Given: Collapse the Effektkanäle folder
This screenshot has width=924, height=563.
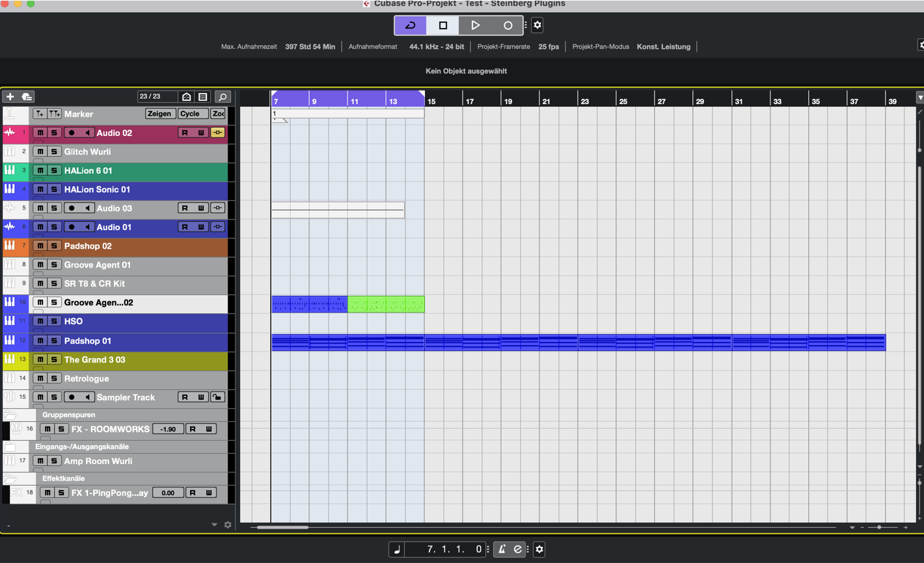Looking at the screenshot, I should [10, 478].
